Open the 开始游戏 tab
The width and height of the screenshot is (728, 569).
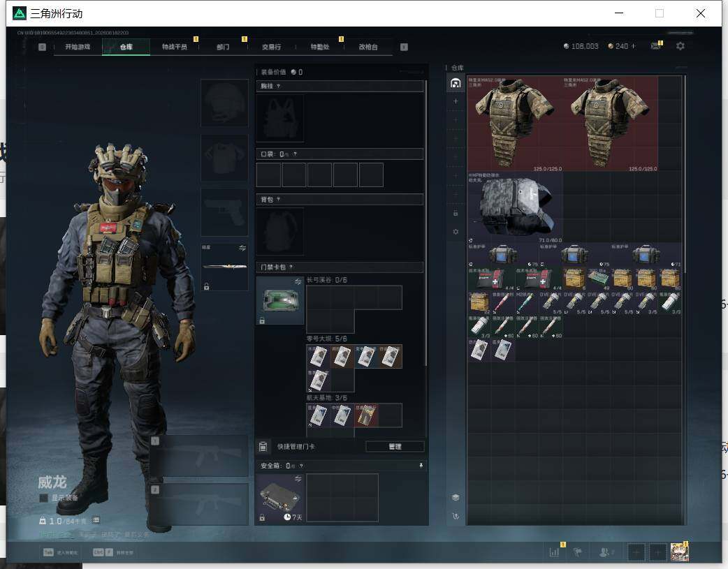[x=78, y=47]
